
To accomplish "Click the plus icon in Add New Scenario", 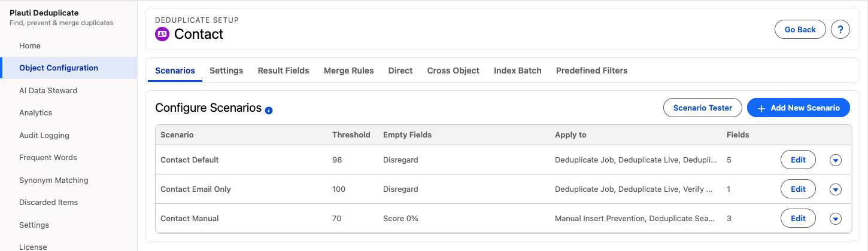I will pos(761,108).
